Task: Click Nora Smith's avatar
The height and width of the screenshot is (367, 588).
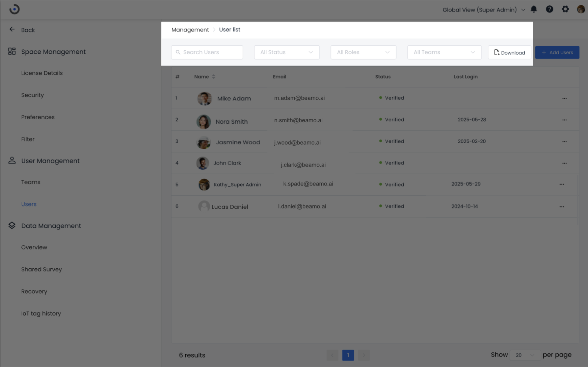Action: point(204,122)
